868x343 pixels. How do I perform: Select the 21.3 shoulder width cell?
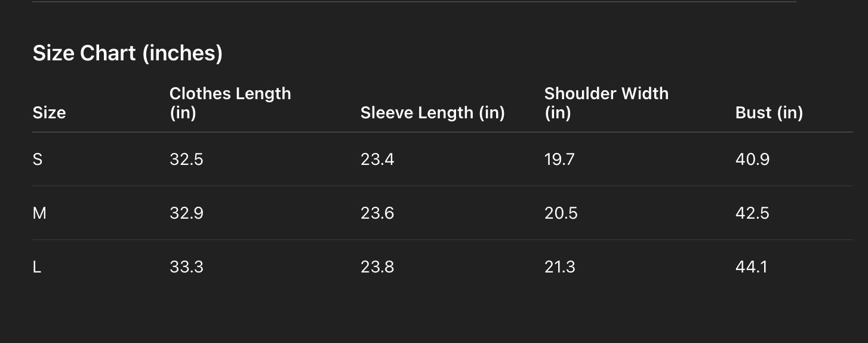(559, 267)
